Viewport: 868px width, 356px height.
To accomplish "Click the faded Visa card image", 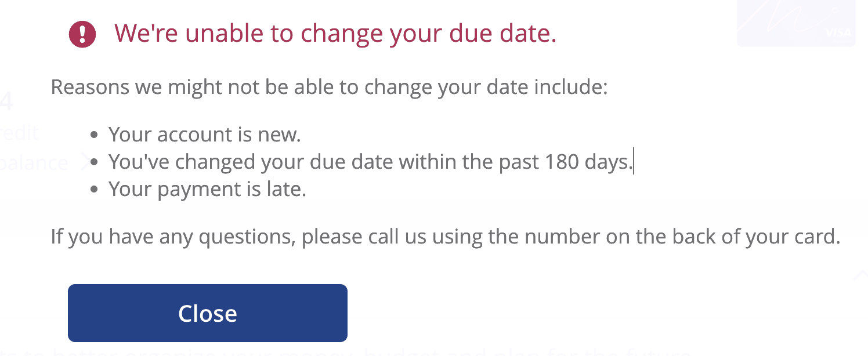I will (x=795, y=22).
